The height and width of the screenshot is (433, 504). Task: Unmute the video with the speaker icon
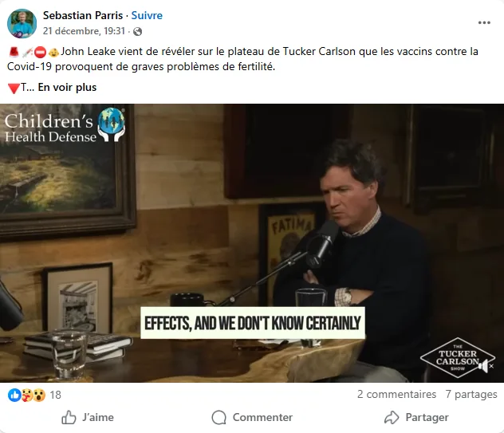[486, 366]
